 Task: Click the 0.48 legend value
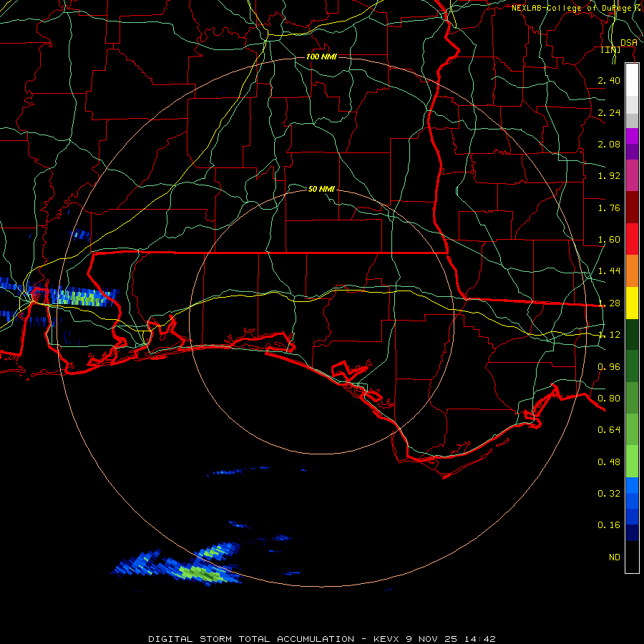point(609,462)
